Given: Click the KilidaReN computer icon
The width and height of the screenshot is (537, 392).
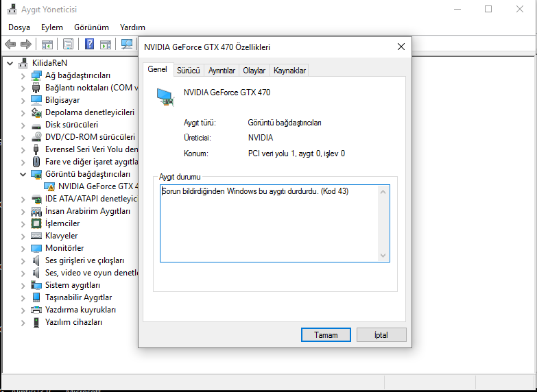Looking at the screenshot, I should [23, 63].
